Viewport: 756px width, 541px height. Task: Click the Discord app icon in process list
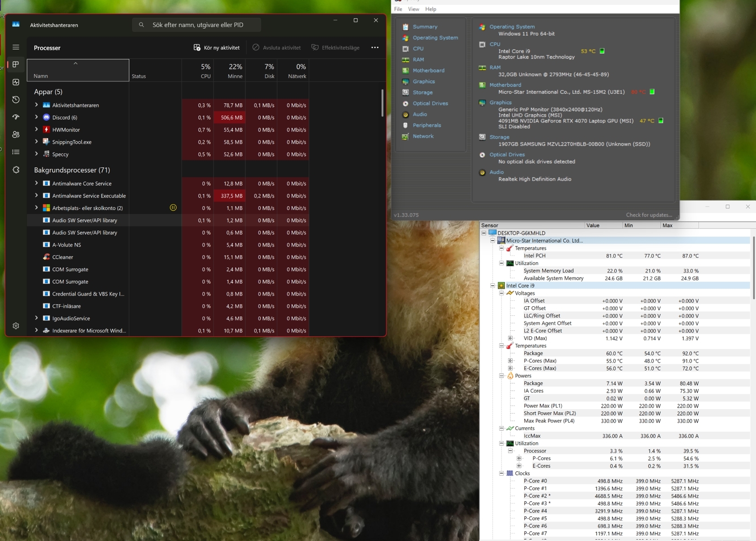(x=46, y=117)
